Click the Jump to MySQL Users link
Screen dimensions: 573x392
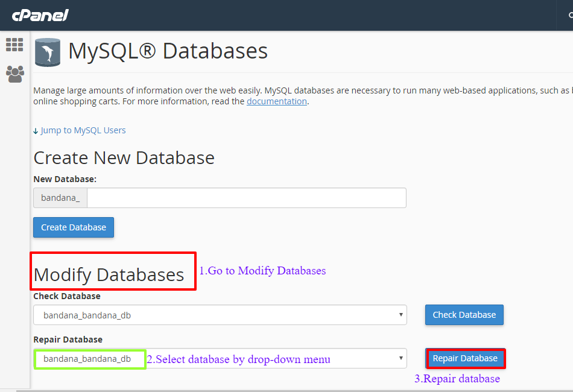point(83,130)
